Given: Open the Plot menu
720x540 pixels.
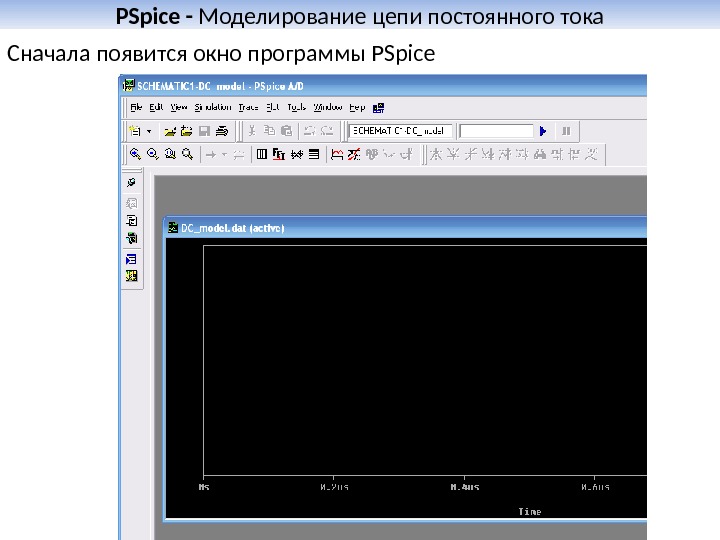Looking at the screenshot, I should pyautogui.click(x=273, y=107).
